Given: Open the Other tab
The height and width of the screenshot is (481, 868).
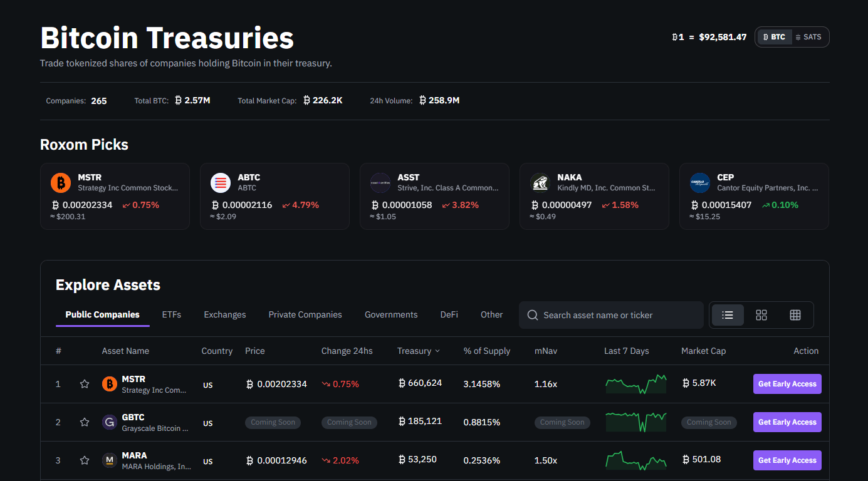Looking at the screenshot, I should (492, 314).
